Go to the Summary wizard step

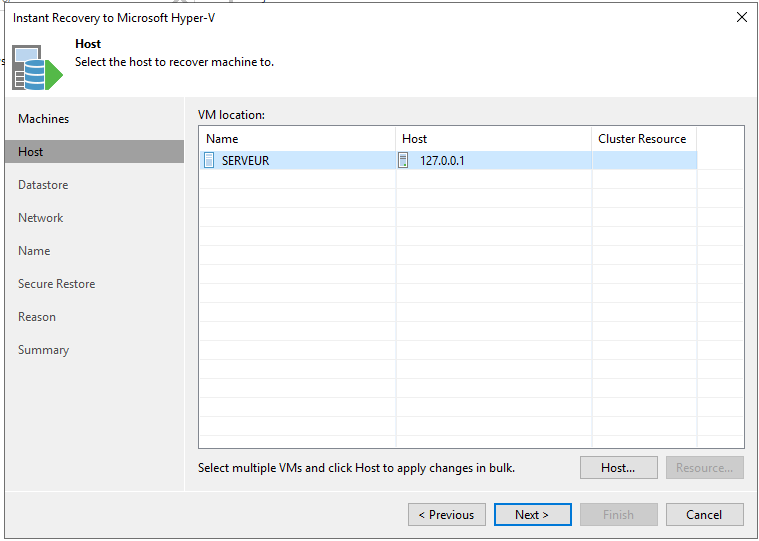[x=44, y=350]
